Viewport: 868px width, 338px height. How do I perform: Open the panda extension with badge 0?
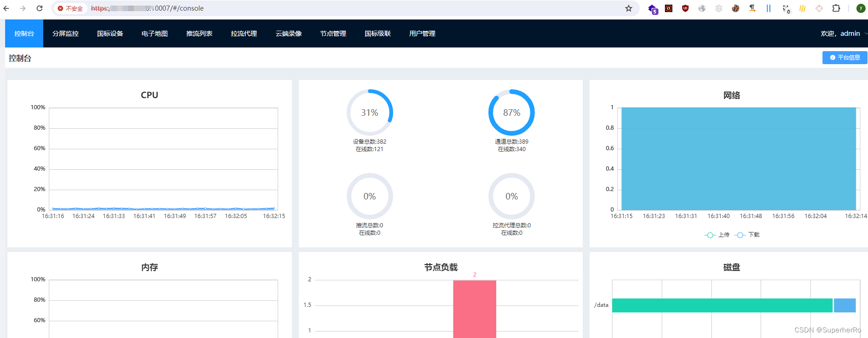click(786, 9)
